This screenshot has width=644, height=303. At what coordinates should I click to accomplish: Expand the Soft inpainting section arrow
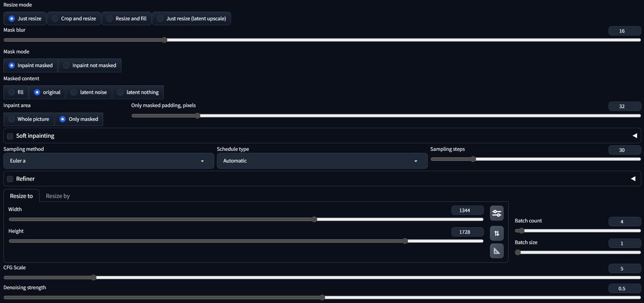634,136
